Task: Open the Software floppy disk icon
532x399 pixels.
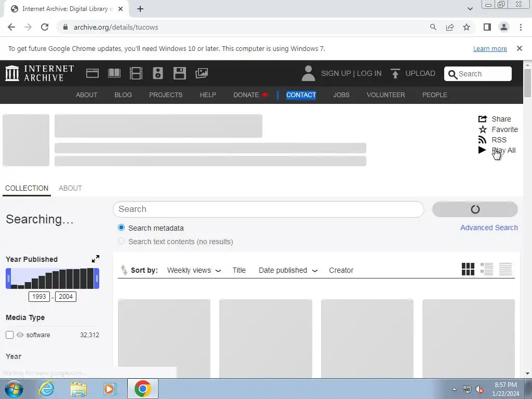Action: pyautogui.click(x=179, y=73)
